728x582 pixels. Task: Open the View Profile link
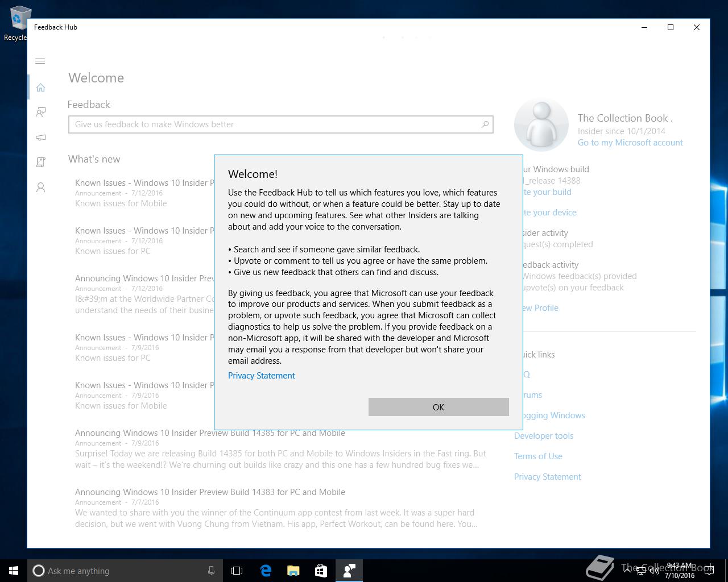540,308
